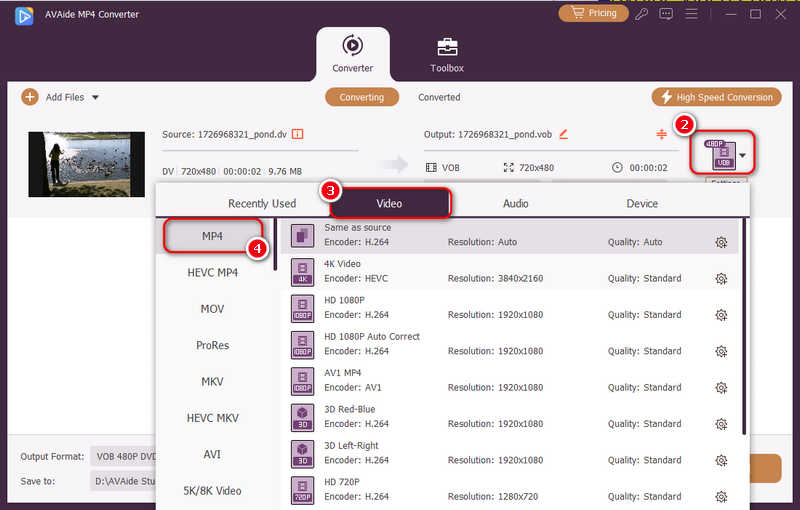Click the orange compress/split icon
Image resolution: width=800 pixels, height=510 pixels.
[x=661, y=134]
